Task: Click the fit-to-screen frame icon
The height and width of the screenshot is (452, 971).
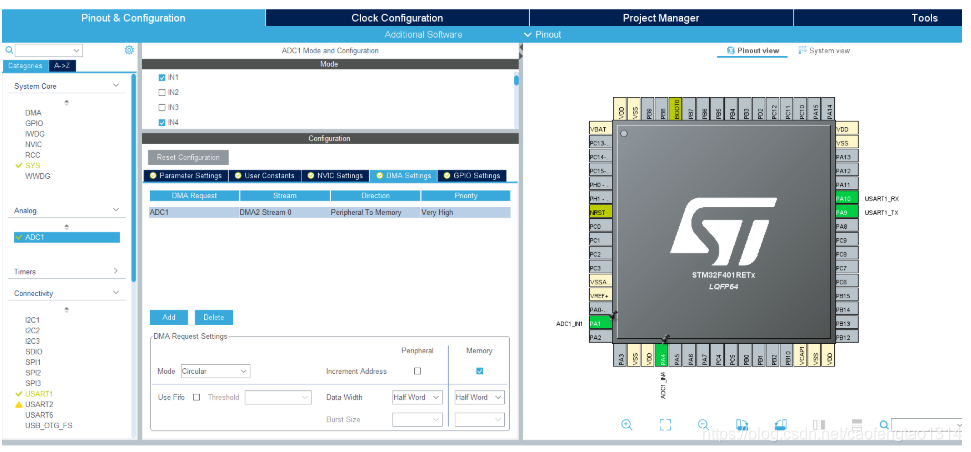Action: pos(665,425)
